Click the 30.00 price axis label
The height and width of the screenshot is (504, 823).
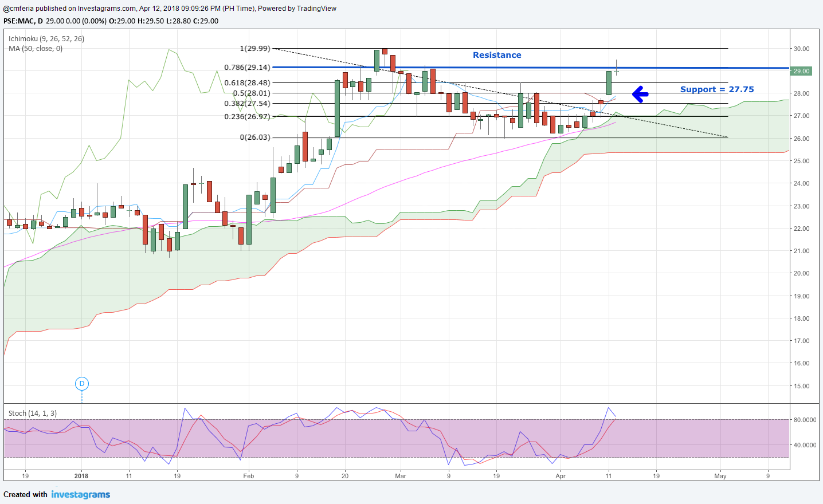point(801,49)
